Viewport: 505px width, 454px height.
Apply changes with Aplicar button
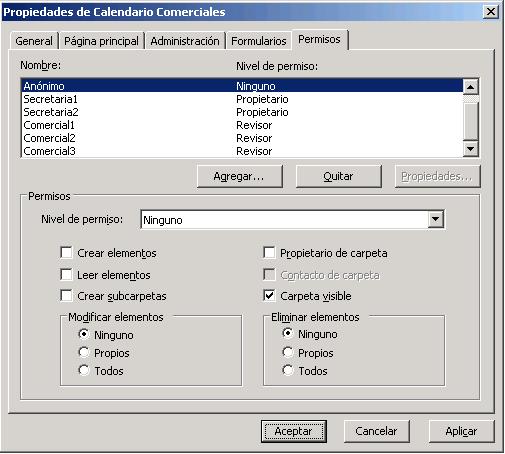click(x=461, y=431)
